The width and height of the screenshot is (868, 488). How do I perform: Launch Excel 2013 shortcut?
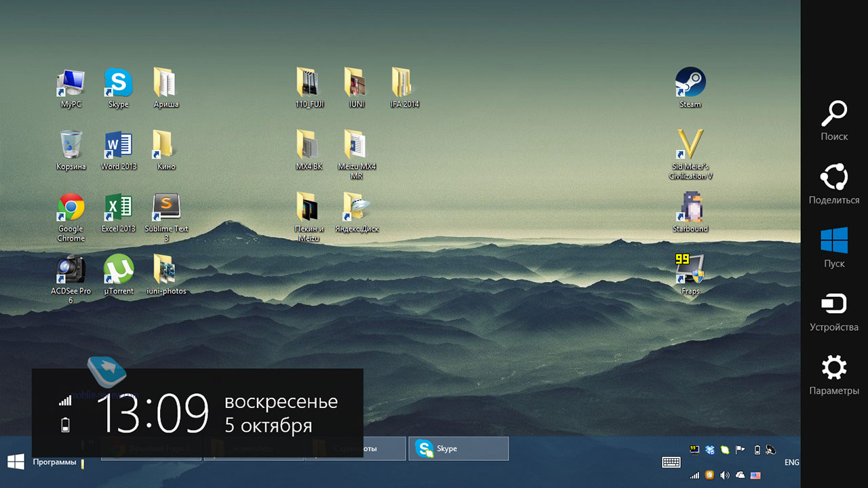[x=119, y=213]
